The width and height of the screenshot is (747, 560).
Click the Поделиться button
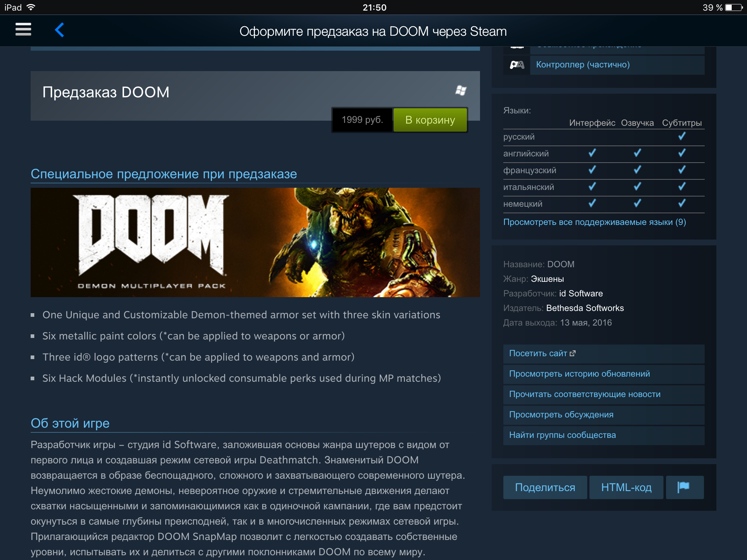pos(545,487)
